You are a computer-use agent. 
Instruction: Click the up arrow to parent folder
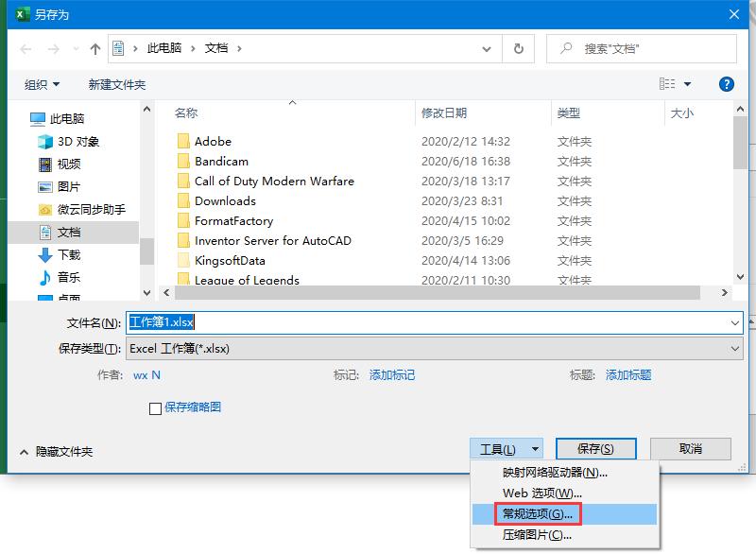94,49
